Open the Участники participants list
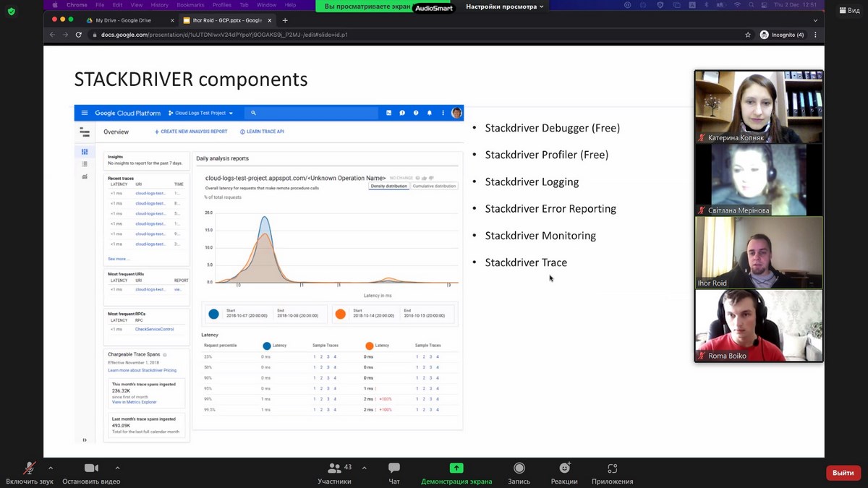Image resolution: width=868 pixels, height=488 pixels. tap(334, 468)
